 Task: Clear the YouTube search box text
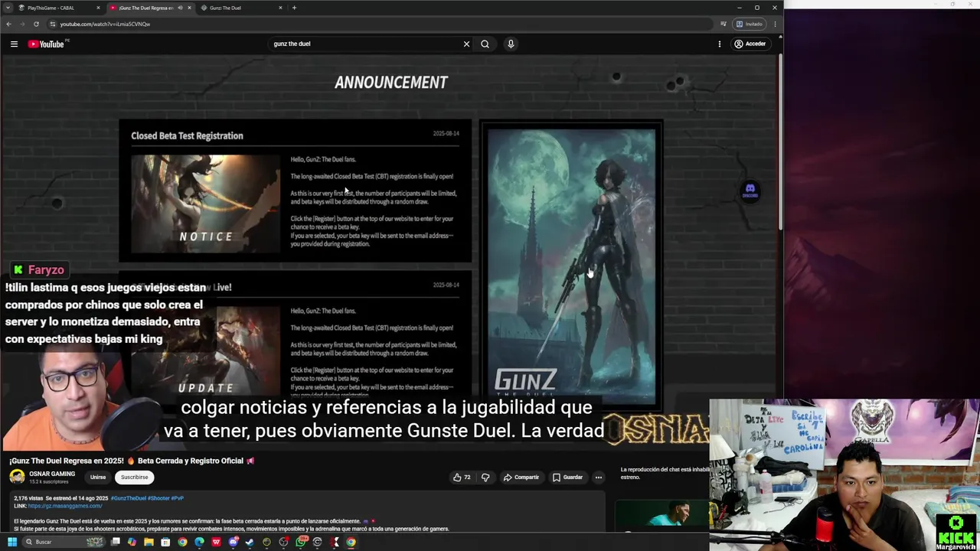click(x=466, y=44)
